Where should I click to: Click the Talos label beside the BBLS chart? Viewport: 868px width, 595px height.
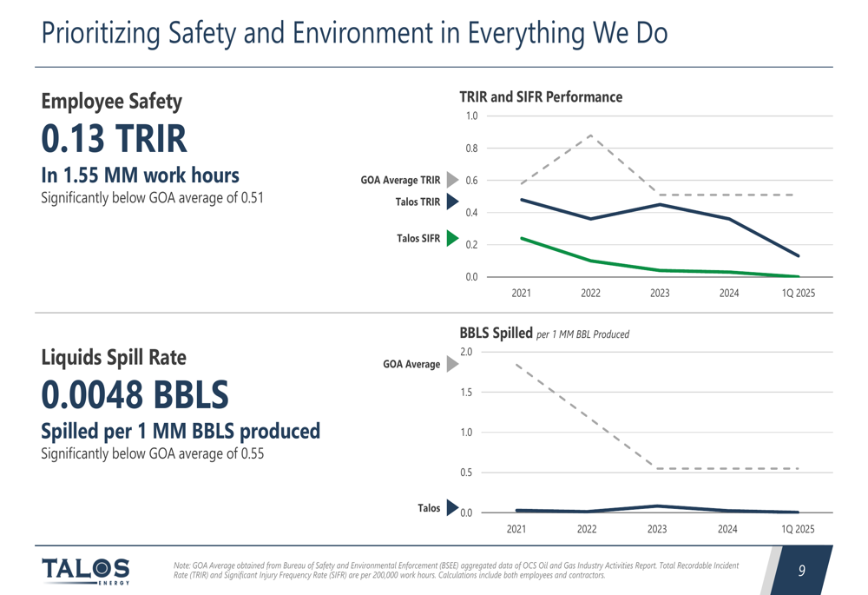click(x=429, y=508)
